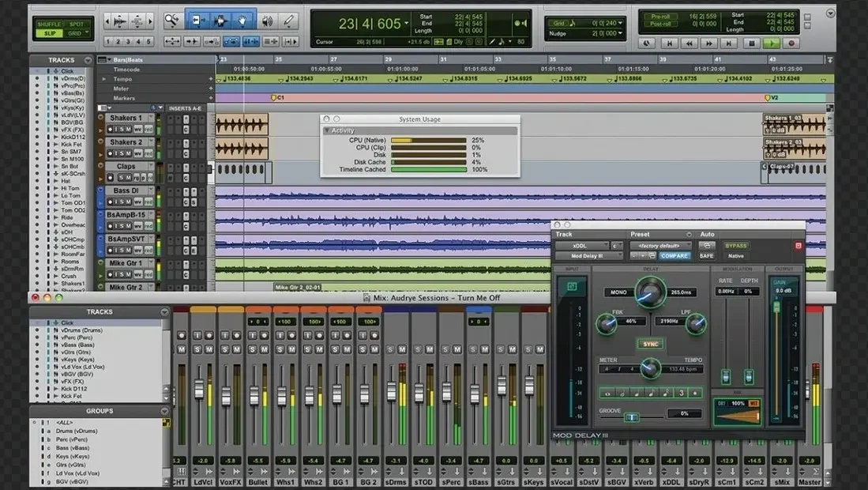Screen dimensions: 868x490
Task: Click the COMPARE button in plugin window
Action: [x=675, y=256]
